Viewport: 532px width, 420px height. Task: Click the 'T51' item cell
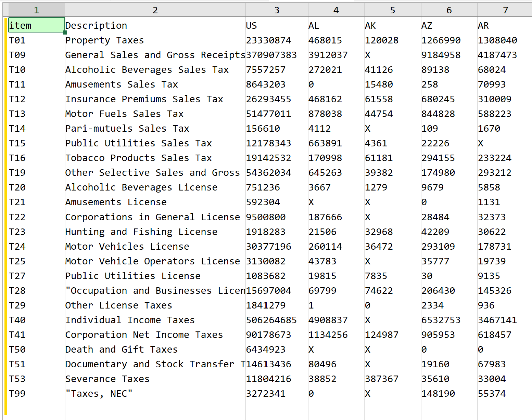(36, 364)
